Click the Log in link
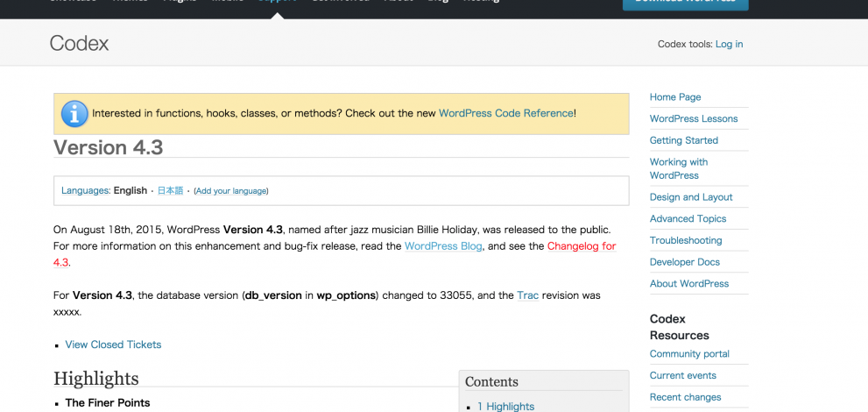Viewport: 868px width, 412px height. (729, 45)
